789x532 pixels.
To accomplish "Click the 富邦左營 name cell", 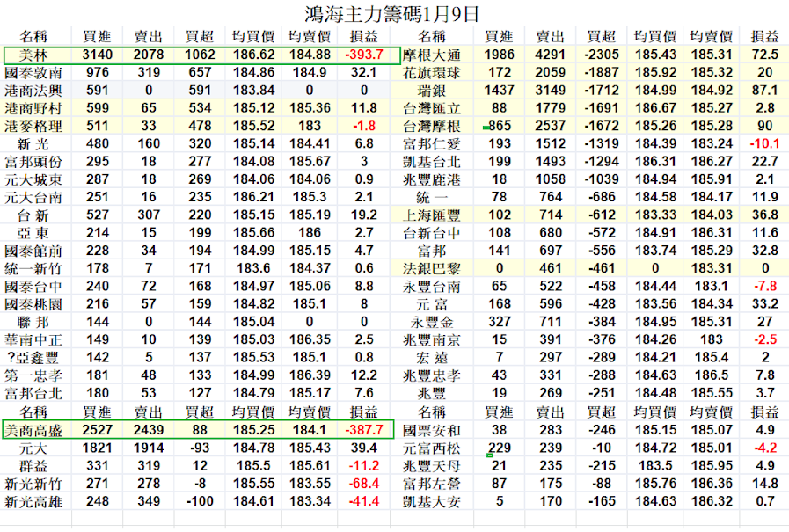I will click(432, 485).
